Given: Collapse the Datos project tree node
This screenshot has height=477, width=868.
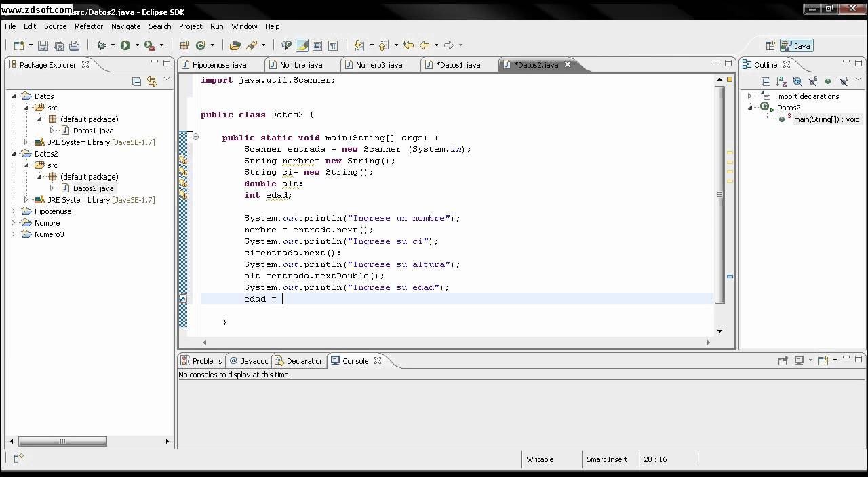Looking at the screenshot, I should (14, 96).
